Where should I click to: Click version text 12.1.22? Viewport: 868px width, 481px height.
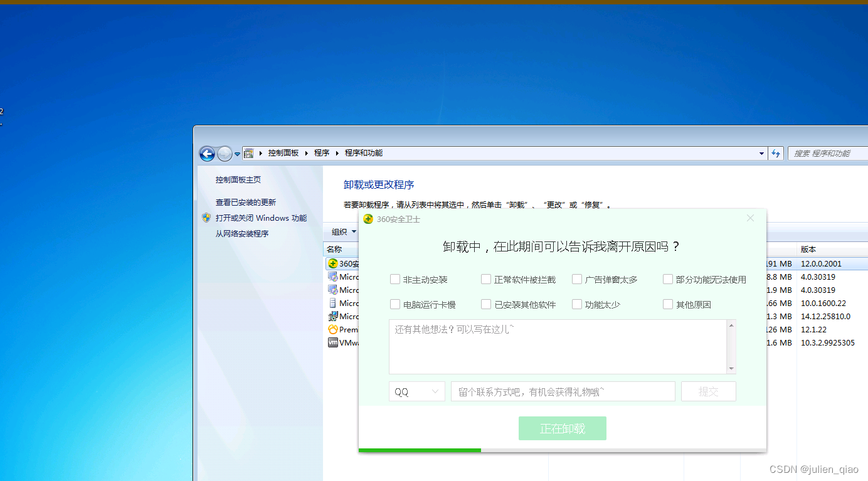tap(813, 330)
